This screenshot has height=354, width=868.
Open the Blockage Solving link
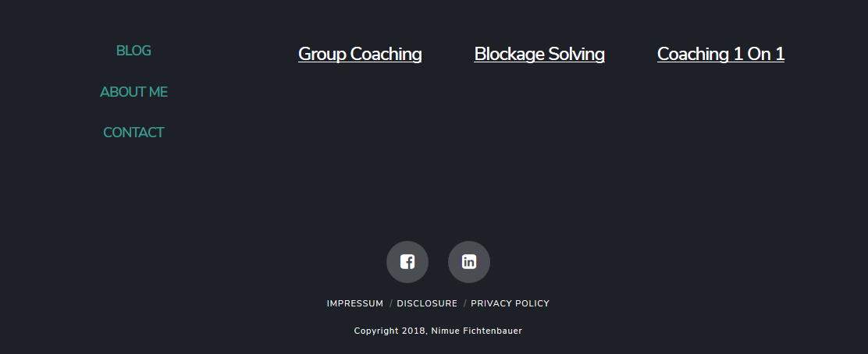click(x=539, y=54)
